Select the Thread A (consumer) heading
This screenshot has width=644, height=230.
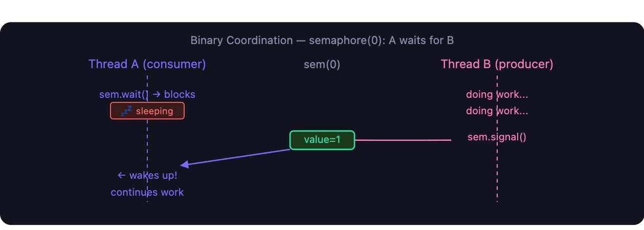(x=147, y=64)
